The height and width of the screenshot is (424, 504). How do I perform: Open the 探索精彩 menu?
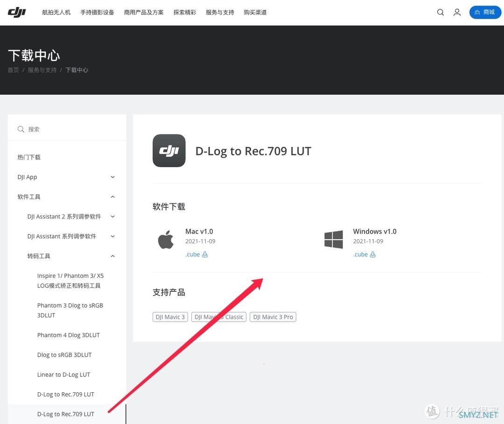click(184, 12)
